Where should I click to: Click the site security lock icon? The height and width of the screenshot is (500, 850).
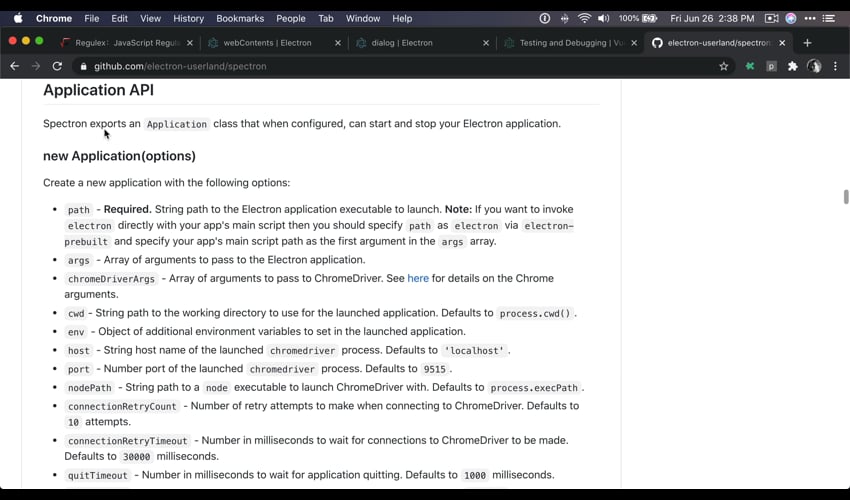click(x=83, y=66)
